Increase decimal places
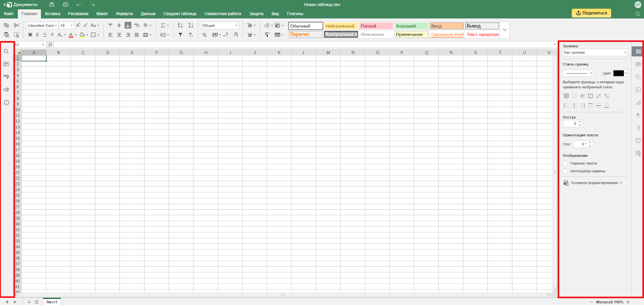 coord(236,35)
